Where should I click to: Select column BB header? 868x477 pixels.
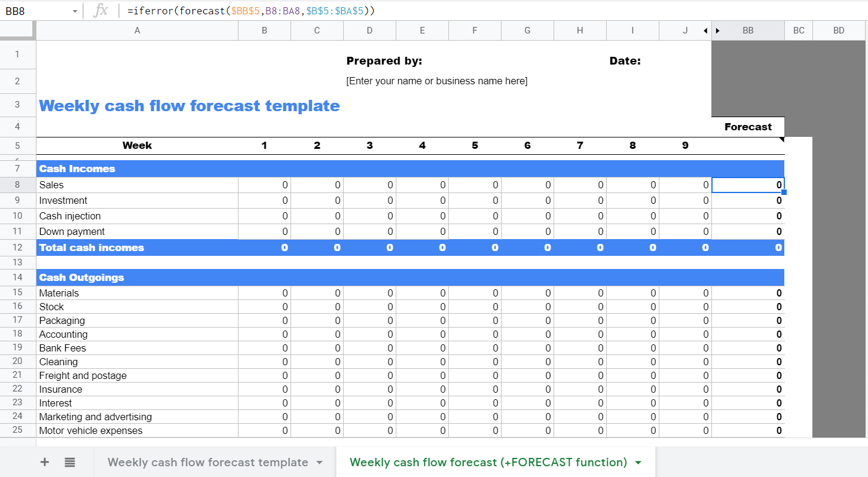click(x=748, y=30)
